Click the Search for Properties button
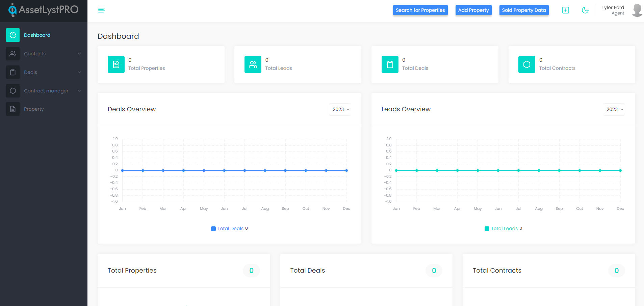 coord(420,10)
